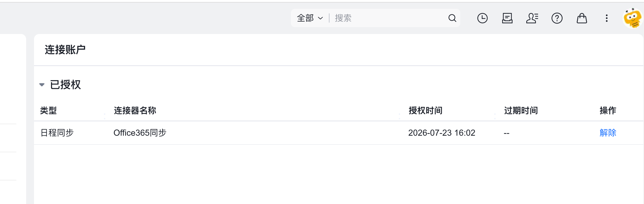Select the Office365同步 connector row
Image resolution: width=644 pixels, height=204 pixels.
click(x=339, y=133)
